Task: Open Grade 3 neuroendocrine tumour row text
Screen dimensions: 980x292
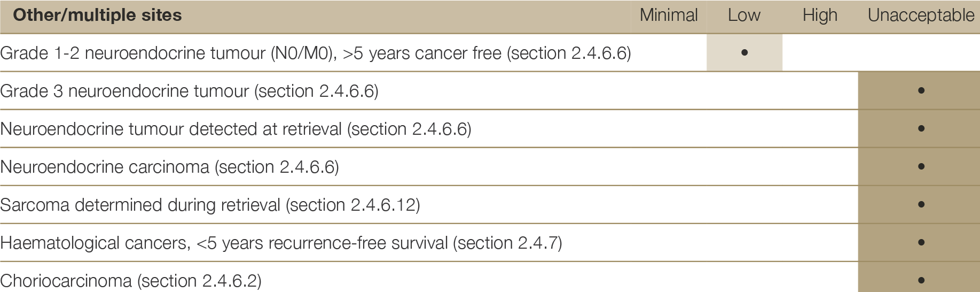Action: [190, 91]
